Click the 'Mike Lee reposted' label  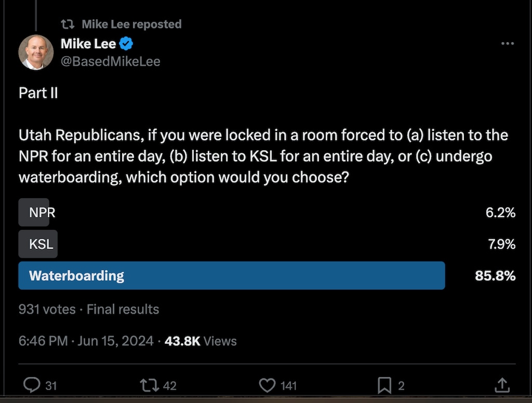pos(131,24)
